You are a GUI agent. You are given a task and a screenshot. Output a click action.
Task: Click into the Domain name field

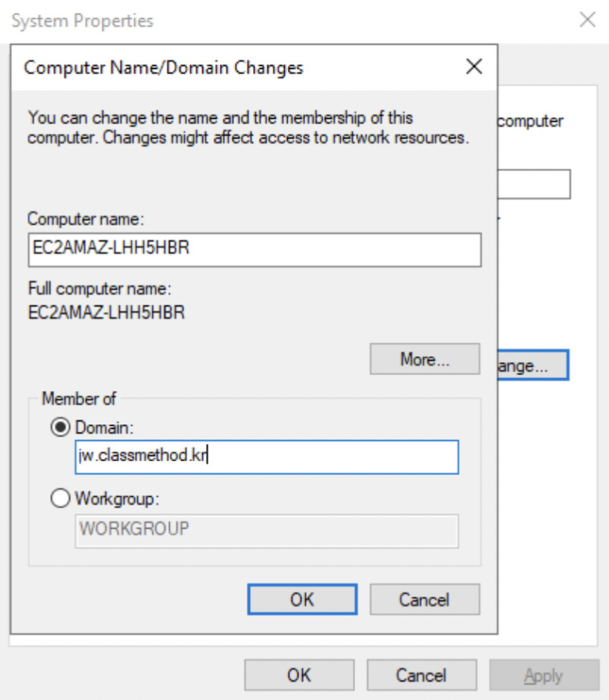coord(266,457)
